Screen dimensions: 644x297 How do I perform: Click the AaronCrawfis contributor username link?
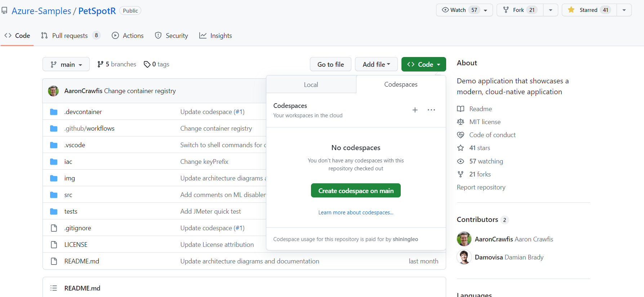pyautogui.click(x=494, y=239)
